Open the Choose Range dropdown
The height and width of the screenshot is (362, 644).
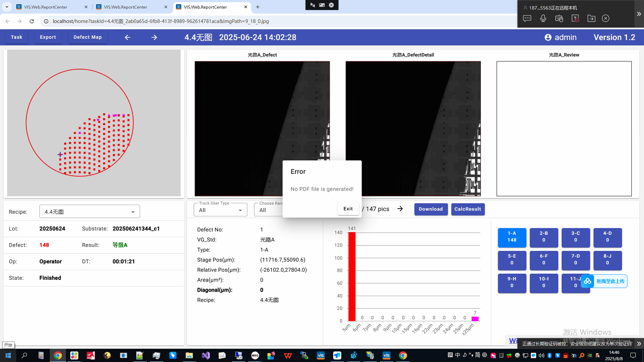pyautogui.click(x=268, y=210)
